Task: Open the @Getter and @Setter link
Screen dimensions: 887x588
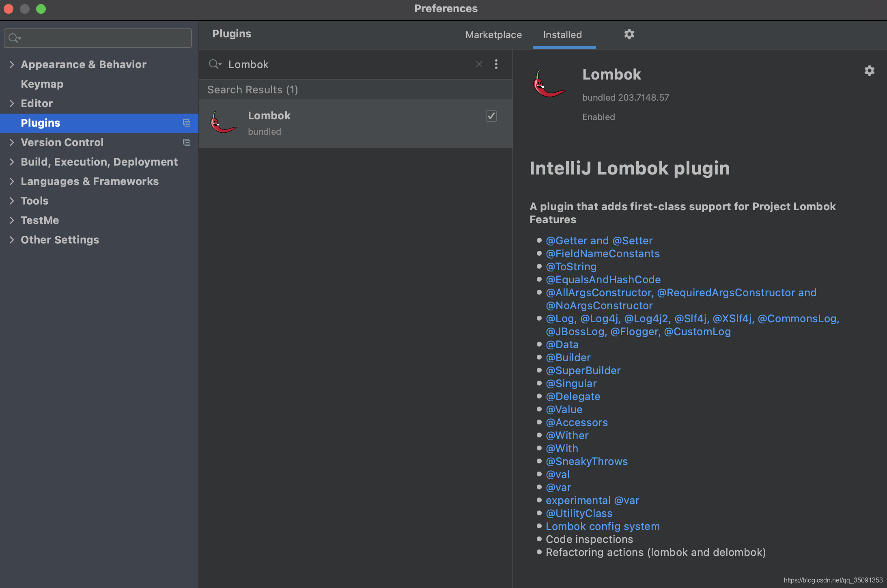Action: pyautogui.click(x=599, y=241)
